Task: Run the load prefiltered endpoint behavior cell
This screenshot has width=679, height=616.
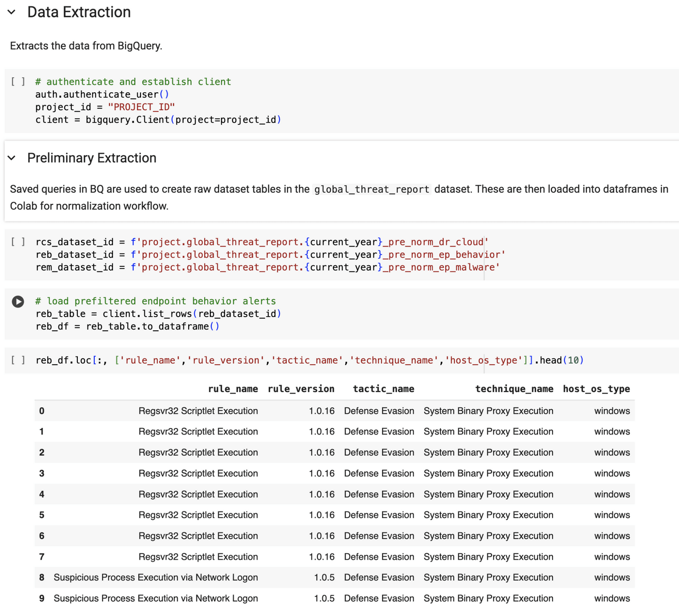Action: tap(18, 302)
